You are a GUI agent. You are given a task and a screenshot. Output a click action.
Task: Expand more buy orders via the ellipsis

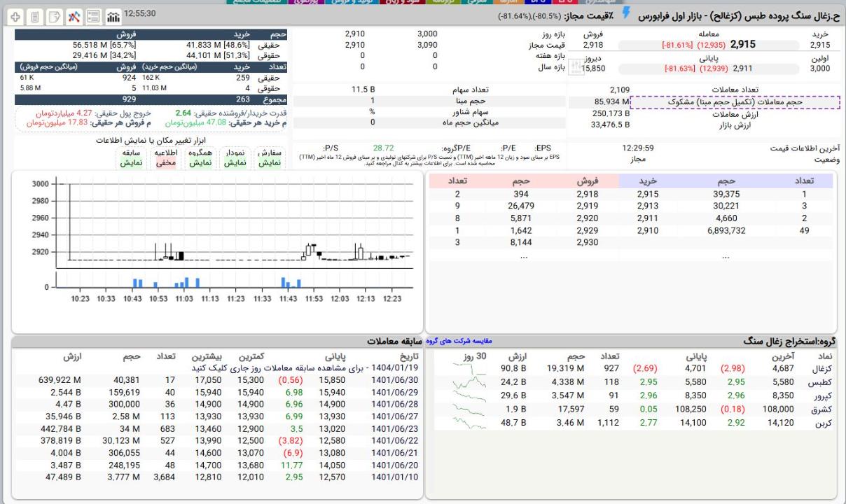pos(726,256)
